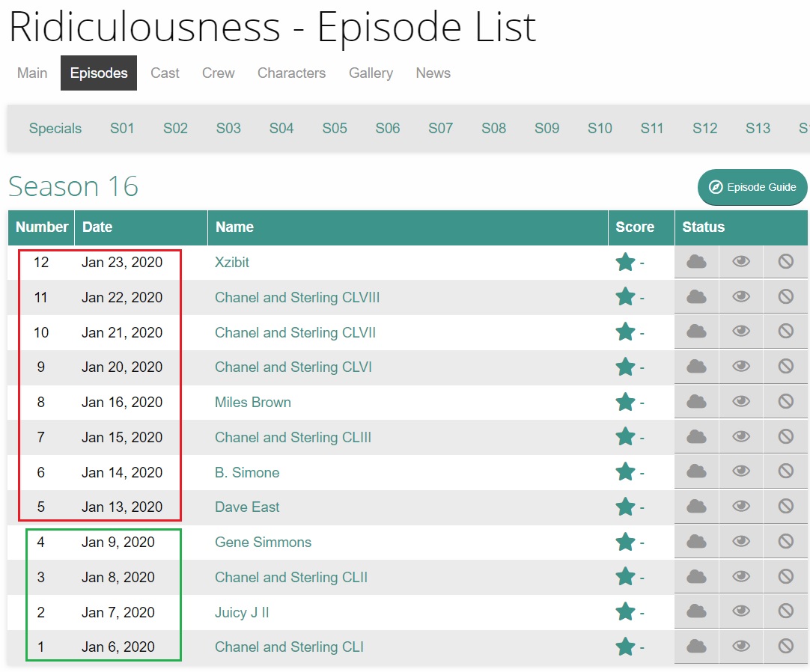The width and height of the screenshot is (810, 672).
Task: Open the Characters tab
Action: click(x=291, y=73)
